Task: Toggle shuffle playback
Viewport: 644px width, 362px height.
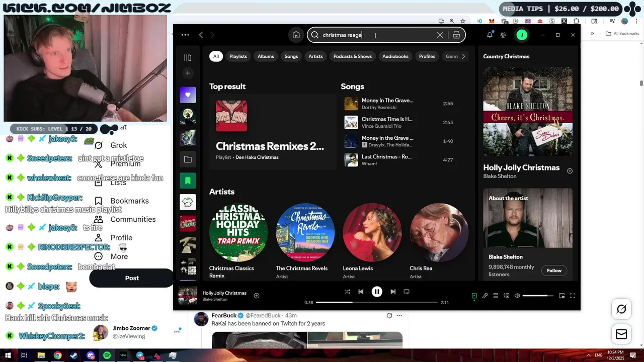Action: pos(347,292)
